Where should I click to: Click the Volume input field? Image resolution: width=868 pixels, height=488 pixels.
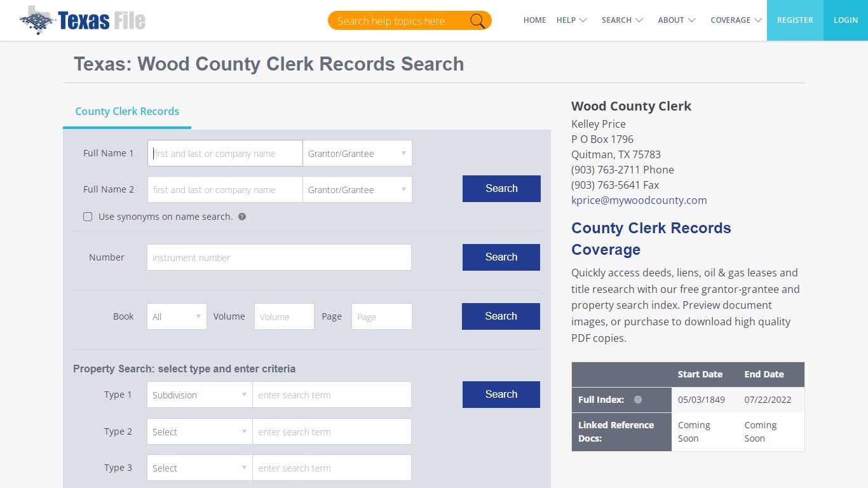click(284, 316)
